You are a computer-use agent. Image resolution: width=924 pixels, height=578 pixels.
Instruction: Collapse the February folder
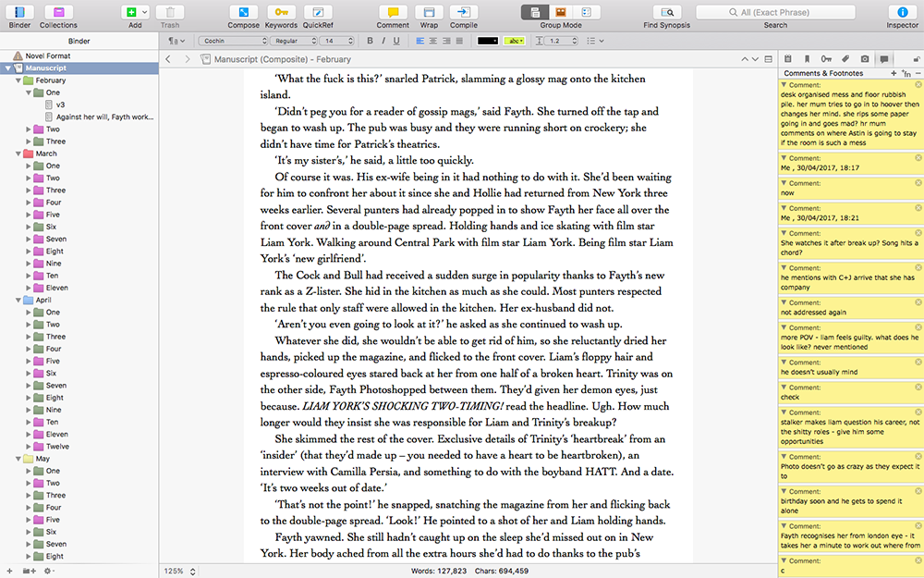coord(18,80)
